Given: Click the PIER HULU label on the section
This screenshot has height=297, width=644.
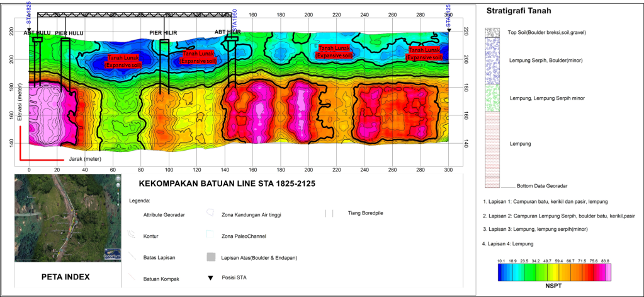Looking at the screenshot, I should (x=69, y=33).
